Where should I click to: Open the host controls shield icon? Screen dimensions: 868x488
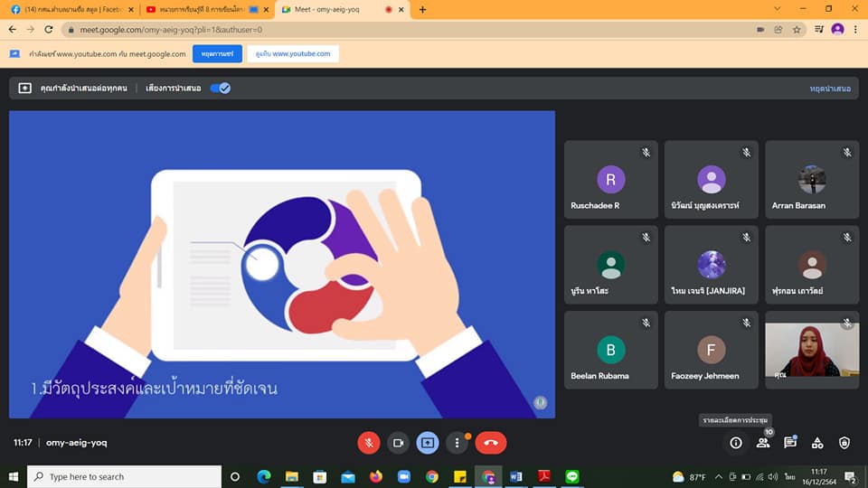click(x=844, y=443)
